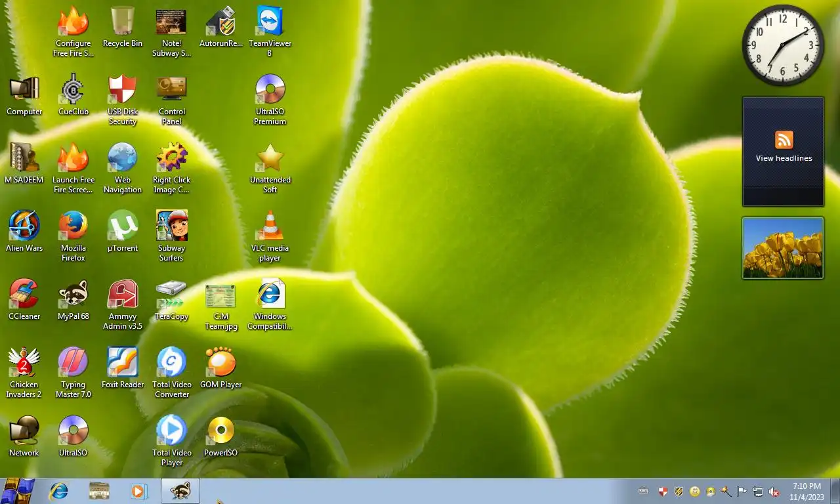This screenshot has width=840, height=504.
Task: Open Internet Explorer from taskbar
Action: (59, 491)
